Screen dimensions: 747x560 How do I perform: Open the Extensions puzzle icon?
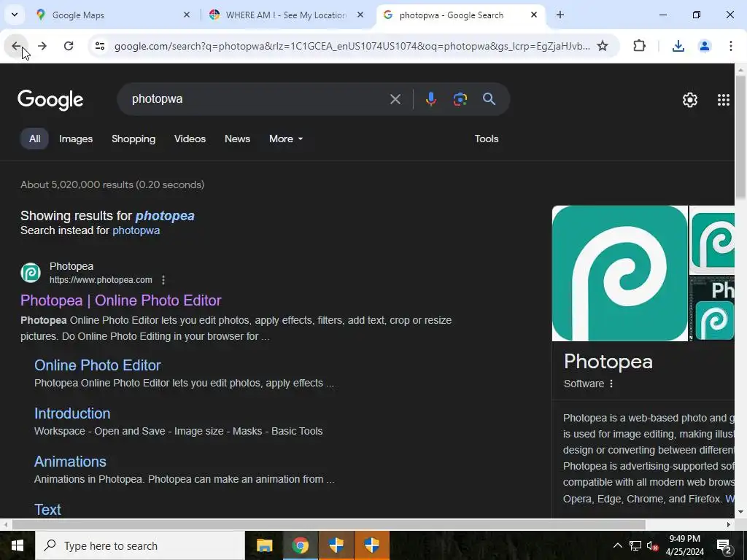tap(639, 46)
